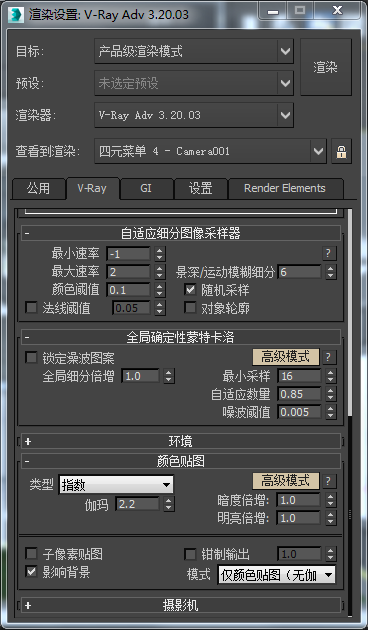This screenshot has width=368, height=630.
Task: Switch to the 公用 tab
Action: pyautogui.click(x=39, y=188)
